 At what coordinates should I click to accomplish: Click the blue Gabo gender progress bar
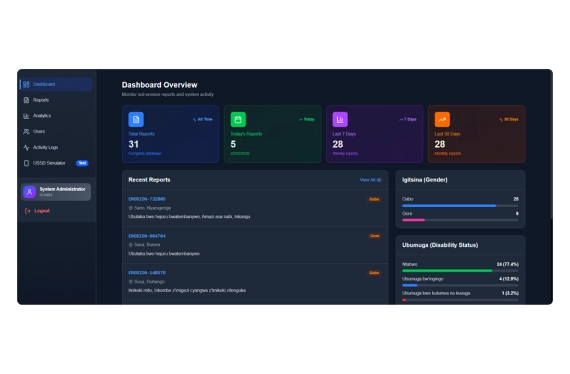point(449,206)
